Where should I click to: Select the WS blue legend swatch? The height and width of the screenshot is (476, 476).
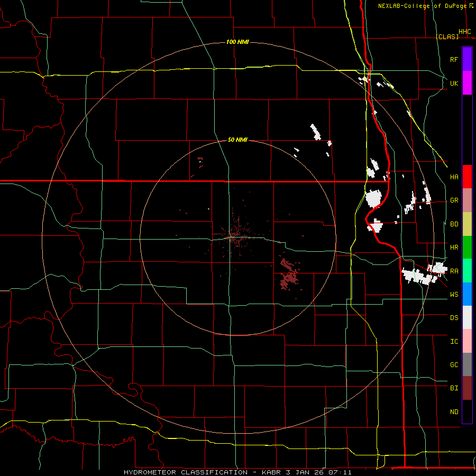[467, 294]
